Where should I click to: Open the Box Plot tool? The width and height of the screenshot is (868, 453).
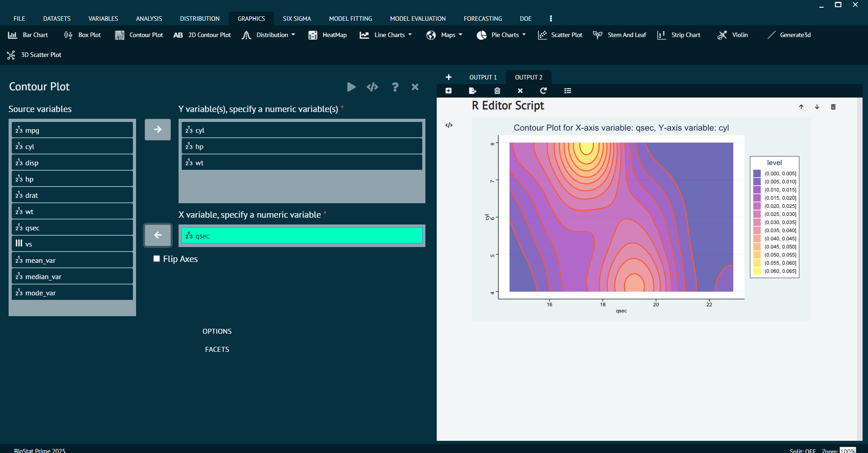[x=82, y=35]
